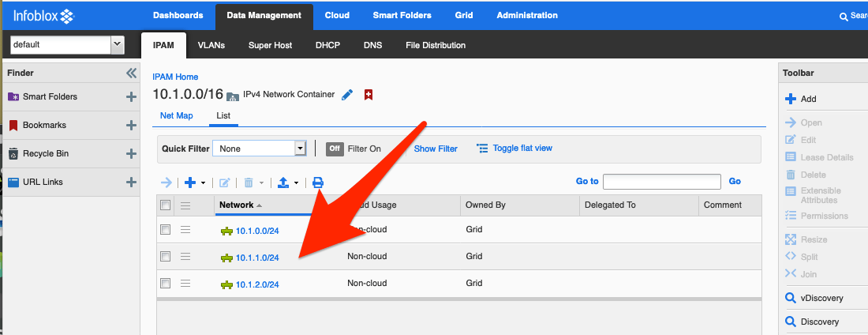Open the Quick Filter dropdown
The image size is (868, 335).
301,149
